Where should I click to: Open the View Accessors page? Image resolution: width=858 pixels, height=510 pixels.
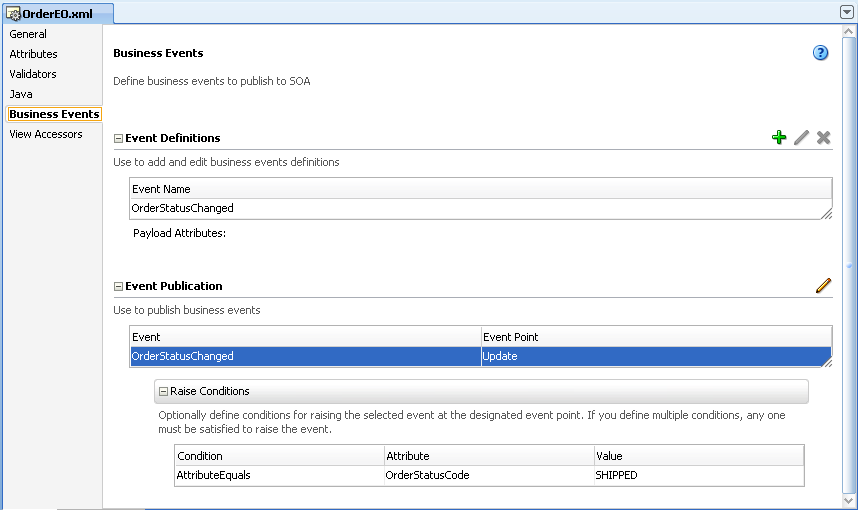46,134
